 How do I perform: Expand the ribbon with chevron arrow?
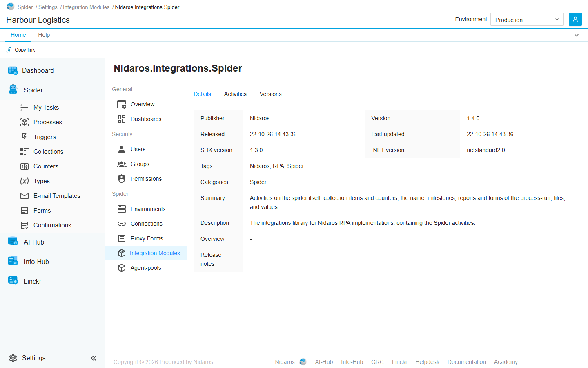click(x=577, y=35)
